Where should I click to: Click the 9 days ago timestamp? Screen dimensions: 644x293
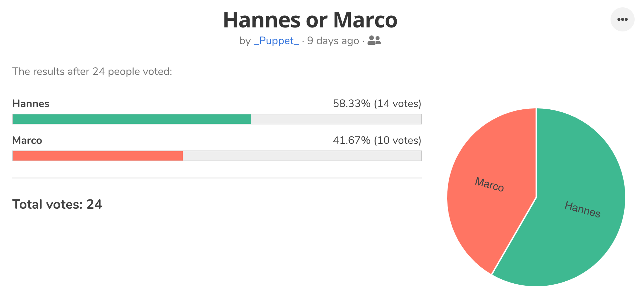pos(333,41)
